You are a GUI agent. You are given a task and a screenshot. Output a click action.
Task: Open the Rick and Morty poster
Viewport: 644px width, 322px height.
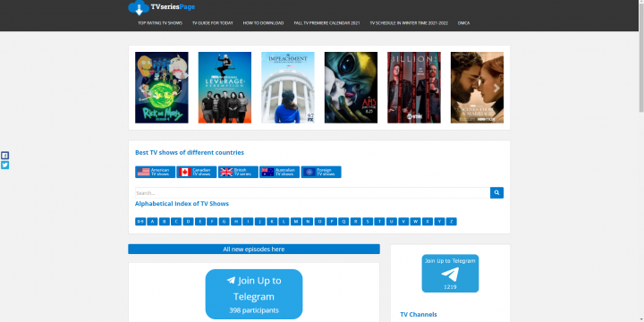coord(162,88)
